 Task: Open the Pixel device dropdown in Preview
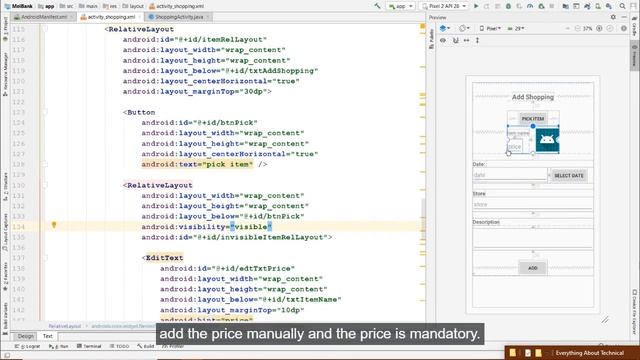(x=490, y=29)
